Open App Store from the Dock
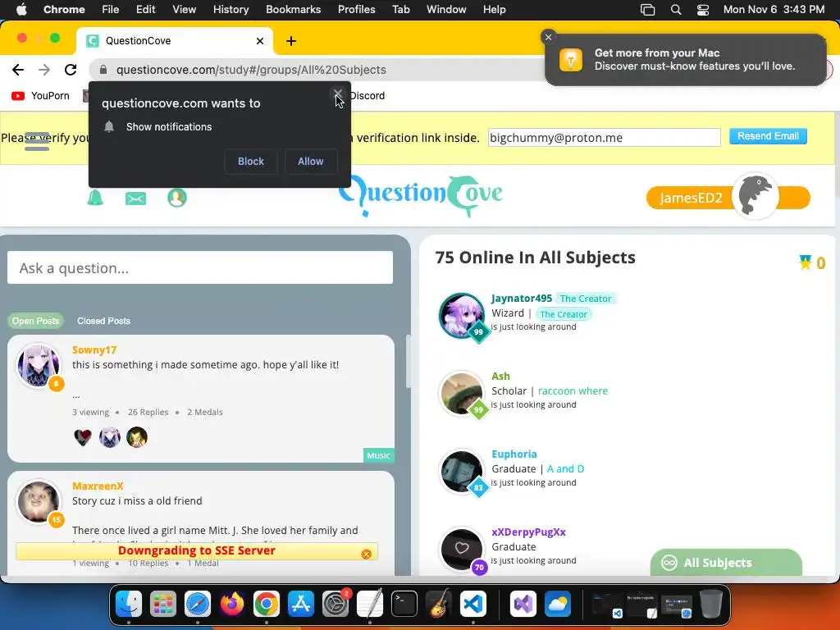The width and height of the screenshot is (840, 630). pyautogui.click(x=301, y=605)
